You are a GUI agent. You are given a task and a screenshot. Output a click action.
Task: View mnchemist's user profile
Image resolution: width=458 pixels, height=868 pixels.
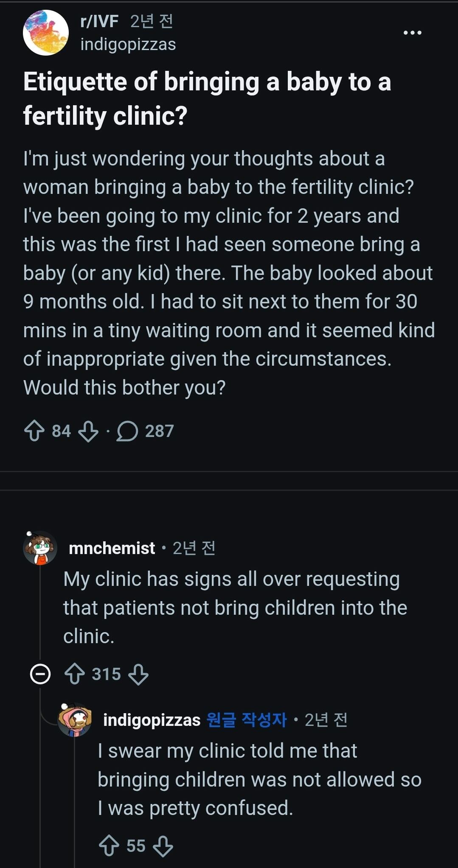(x=112, y=548)
